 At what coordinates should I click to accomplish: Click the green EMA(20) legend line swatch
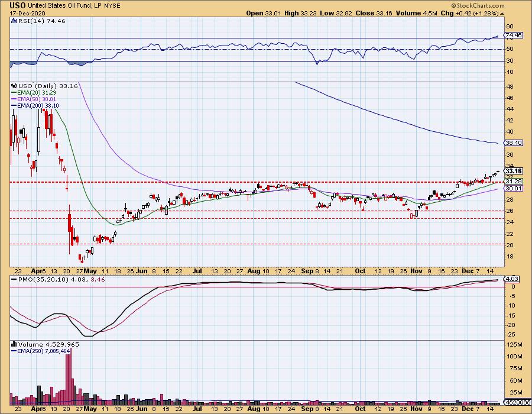coord(14,92)
